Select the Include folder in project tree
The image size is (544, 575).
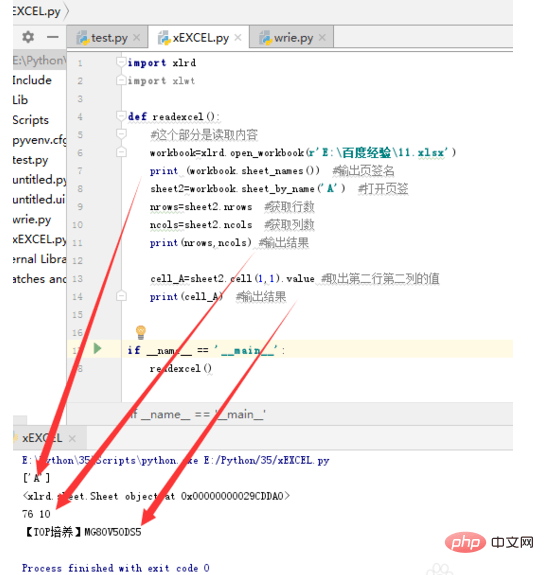point(32,80)
